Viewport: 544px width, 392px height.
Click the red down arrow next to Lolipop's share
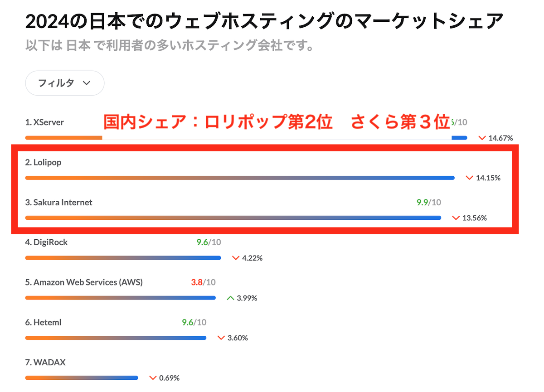point(469,178)
